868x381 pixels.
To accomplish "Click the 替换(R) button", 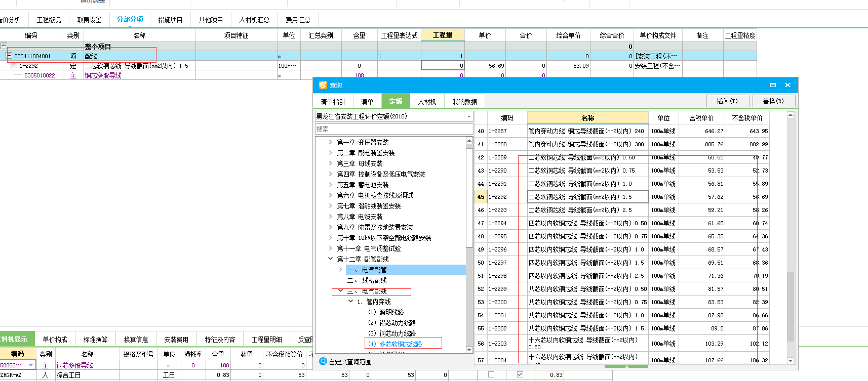I will [x=773, y=101].
